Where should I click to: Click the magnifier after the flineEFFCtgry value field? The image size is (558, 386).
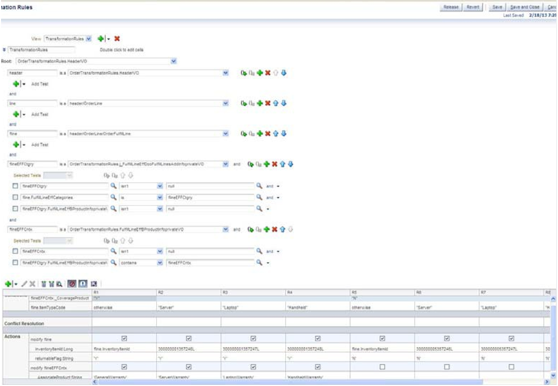[x=259, y=197]
